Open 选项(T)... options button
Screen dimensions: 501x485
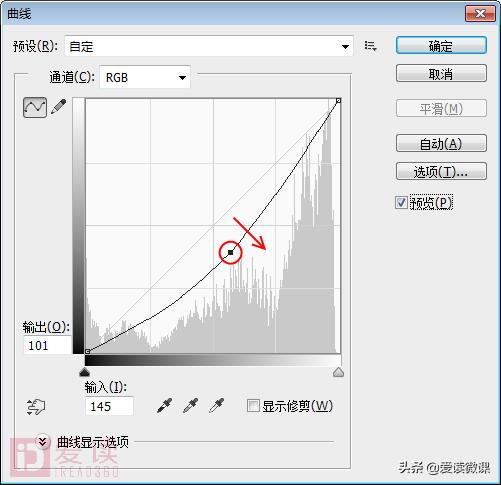click(x=441, y=171)
